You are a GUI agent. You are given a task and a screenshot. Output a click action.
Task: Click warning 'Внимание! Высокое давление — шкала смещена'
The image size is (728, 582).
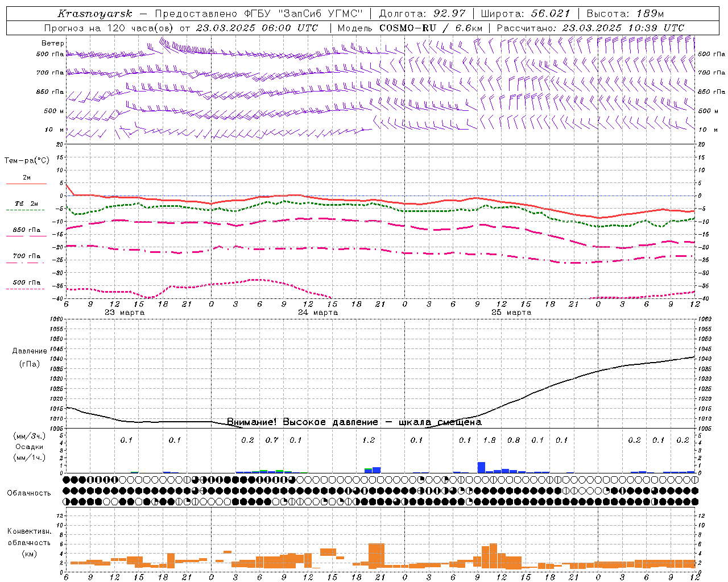point(354,422)
